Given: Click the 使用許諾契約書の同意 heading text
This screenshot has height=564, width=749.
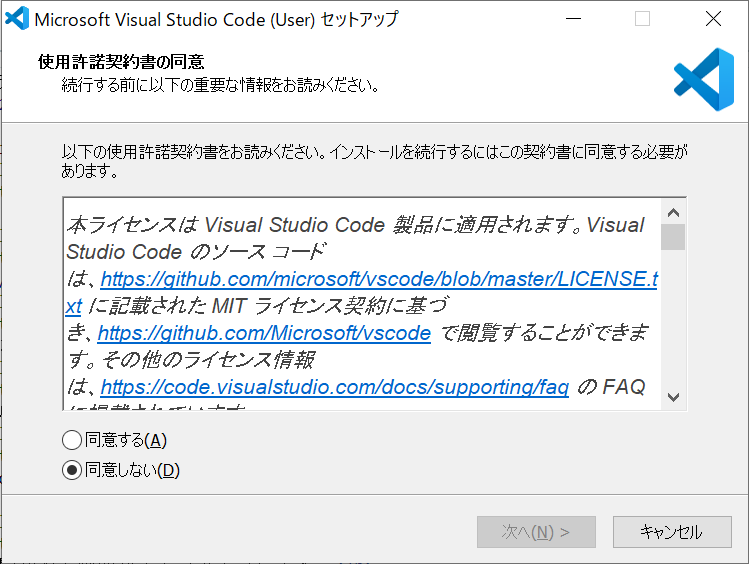Looking at the screenshot, I should click(121, 62).
